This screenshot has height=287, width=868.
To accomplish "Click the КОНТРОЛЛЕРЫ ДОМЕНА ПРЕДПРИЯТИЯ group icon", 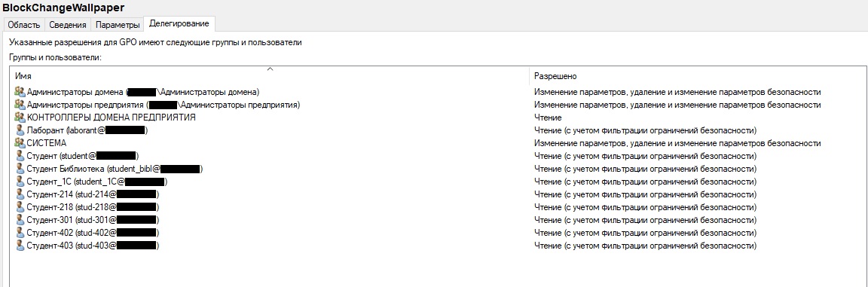I will point(20,118).
